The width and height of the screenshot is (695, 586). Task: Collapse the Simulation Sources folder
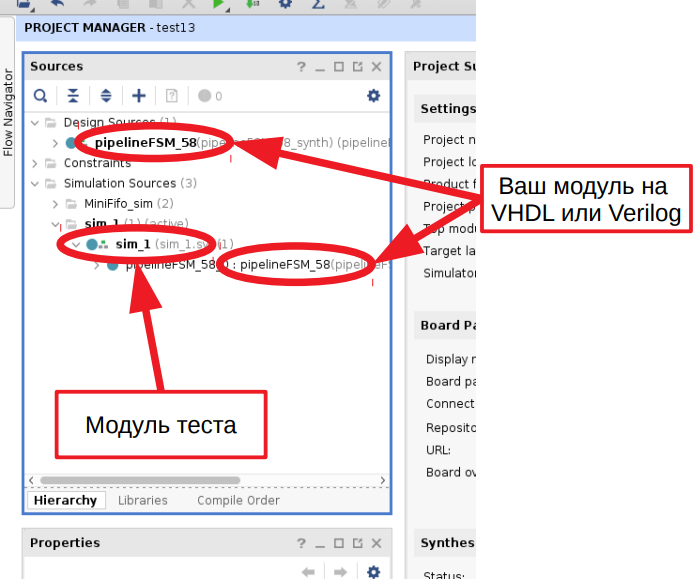tap(36, 183)
